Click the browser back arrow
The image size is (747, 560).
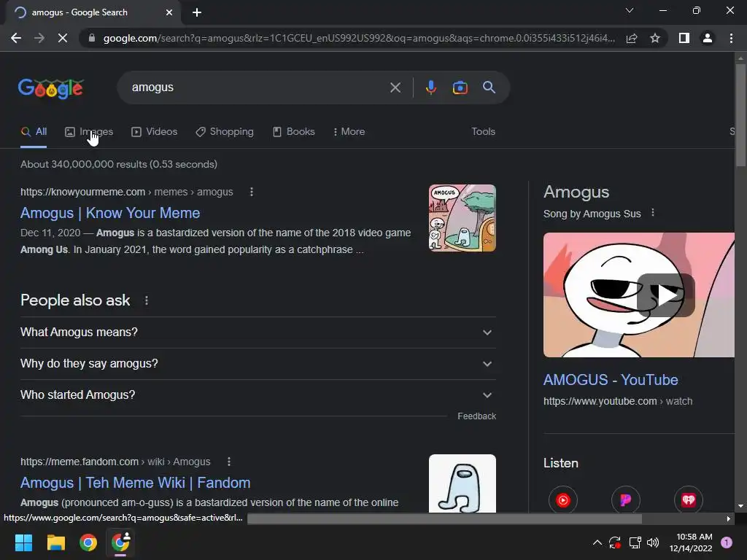tap(16, 38)
